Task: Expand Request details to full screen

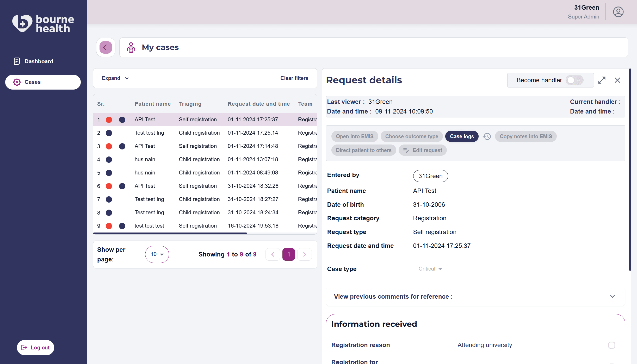Action: click(602, 80)
